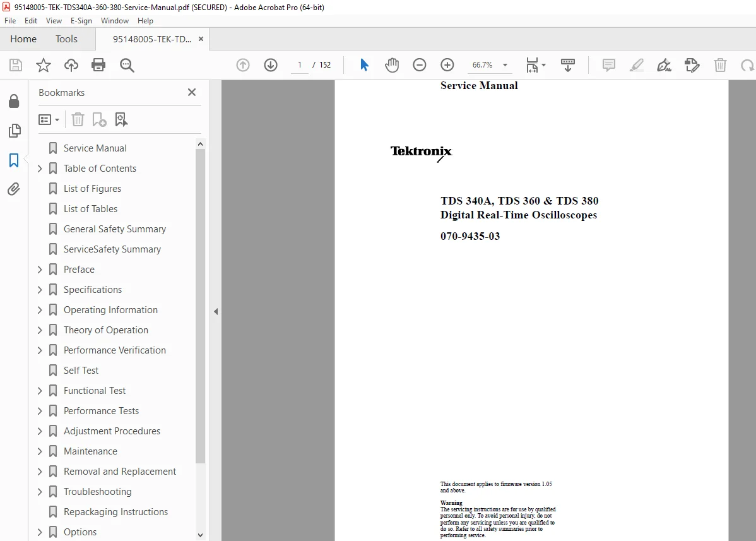756x541 pixels.
Task: Open zoom level dropdown 66.7%
Action: [505, 64]
